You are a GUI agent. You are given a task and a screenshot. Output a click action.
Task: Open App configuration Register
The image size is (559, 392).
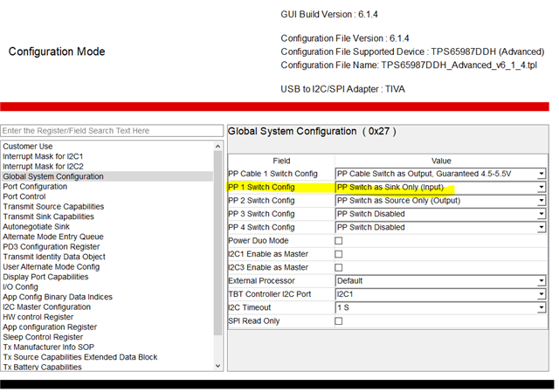click(50, 327)
